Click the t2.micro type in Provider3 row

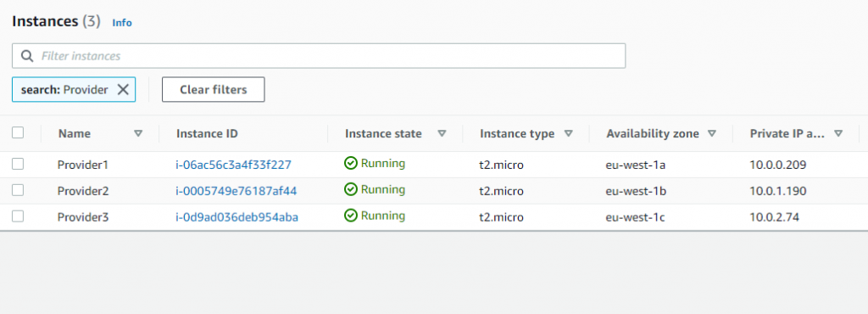[501, 217]
